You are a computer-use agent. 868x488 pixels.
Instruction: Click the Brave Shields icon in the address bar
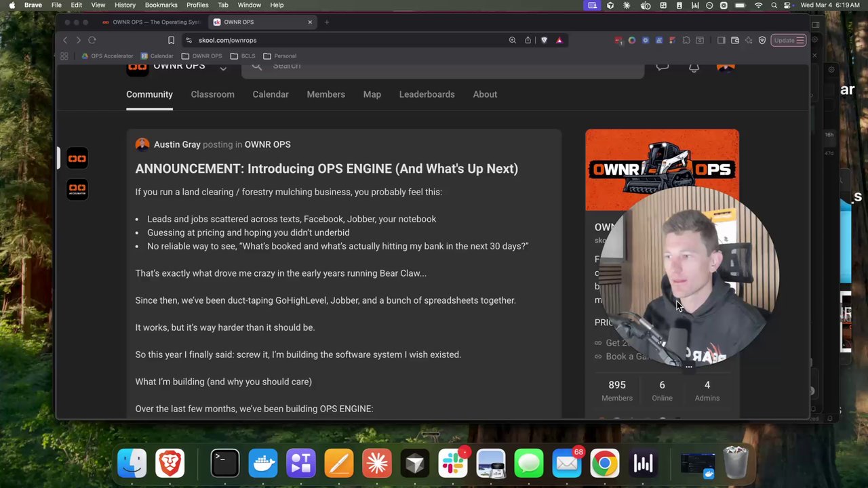pyautogui.click(x=545, y=40)
